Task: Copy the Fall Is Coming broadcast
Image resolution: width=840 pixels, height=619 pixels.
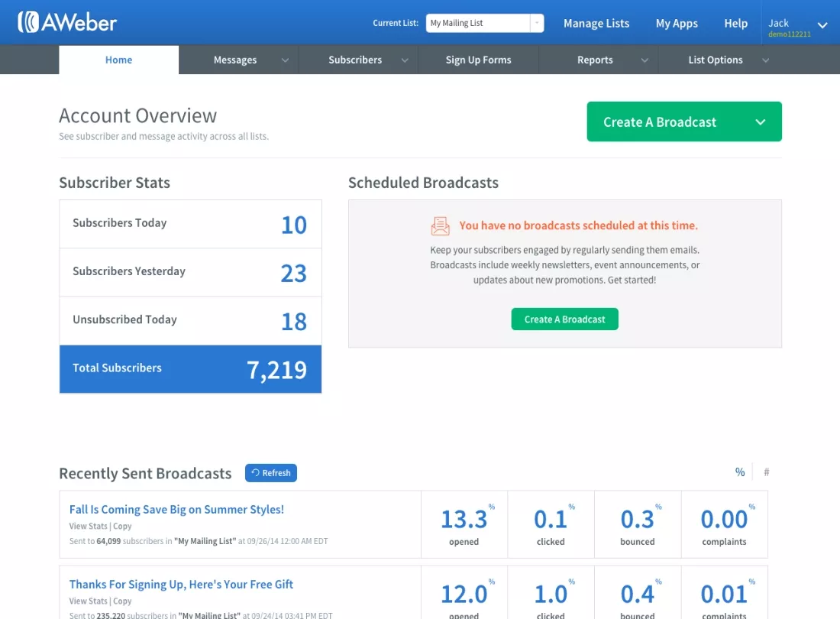Action: coord(122,527)
